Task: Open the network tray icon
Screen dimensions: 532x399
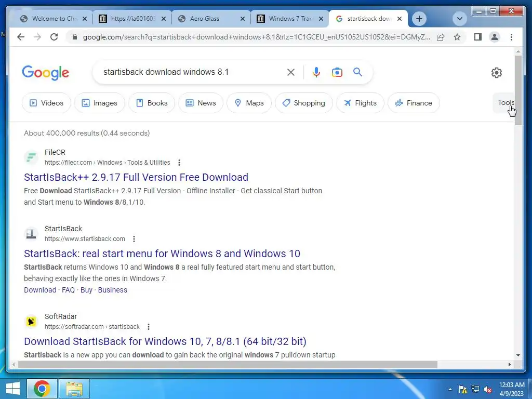Action: pos(475,389)
